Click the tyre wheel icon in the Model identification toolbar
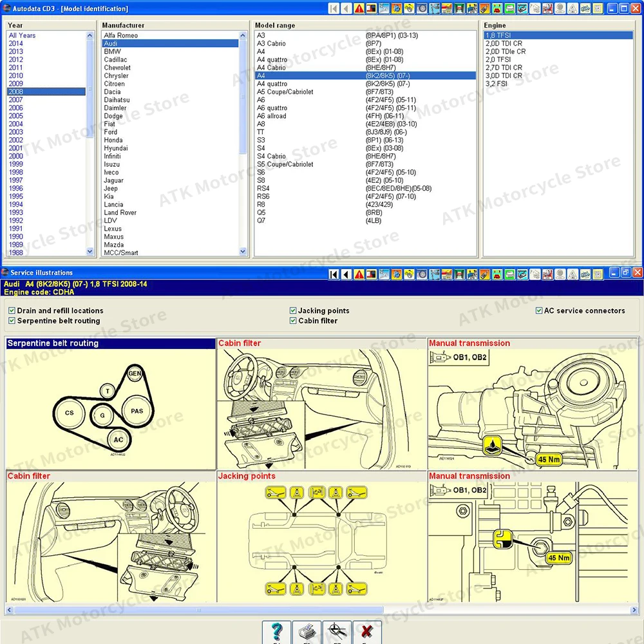 [422, 8]
